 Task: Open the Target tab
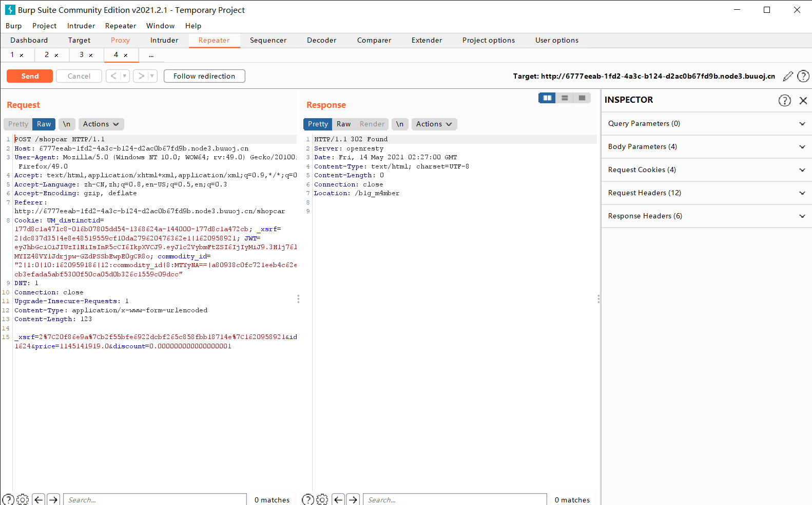[79, 40]
